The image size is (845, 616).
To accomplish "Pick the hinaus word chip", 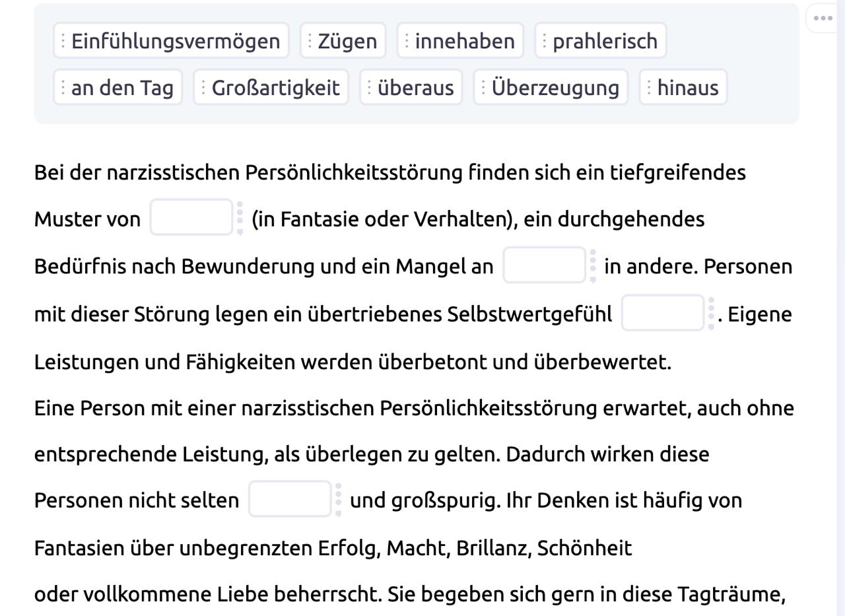I will point(683,87).
